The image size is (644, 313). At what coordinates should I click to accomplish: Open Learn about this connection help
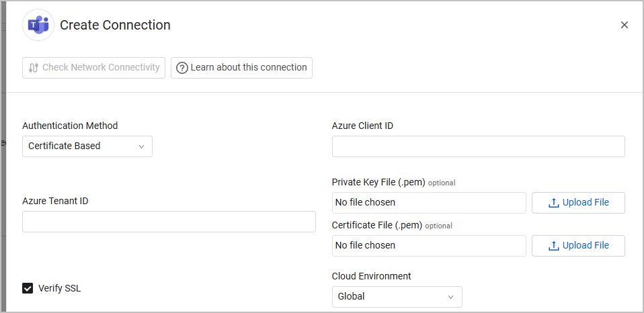[241, 68]
